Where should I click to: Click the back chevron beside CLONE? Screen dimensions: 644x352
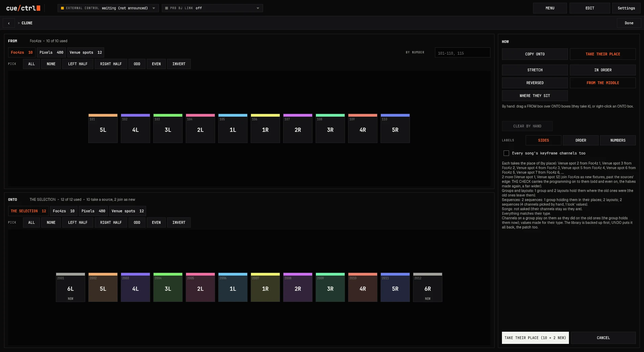point(9,23)
